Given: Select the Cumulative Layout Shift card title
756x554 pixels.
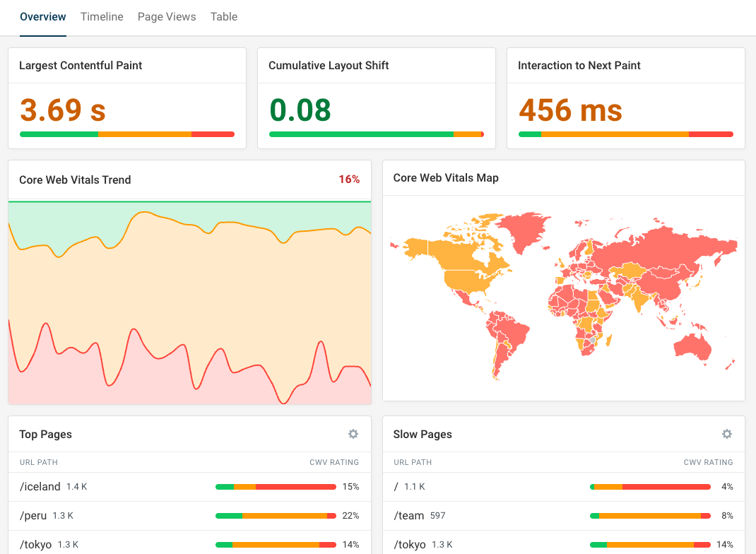Looking at the screenshot, I should 329,66.
